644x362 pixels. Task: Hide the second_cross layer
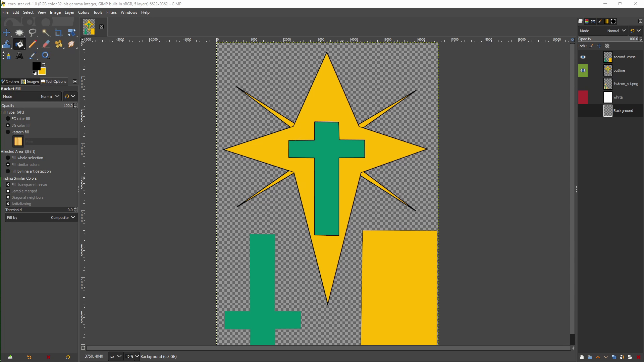click(583, 57)
